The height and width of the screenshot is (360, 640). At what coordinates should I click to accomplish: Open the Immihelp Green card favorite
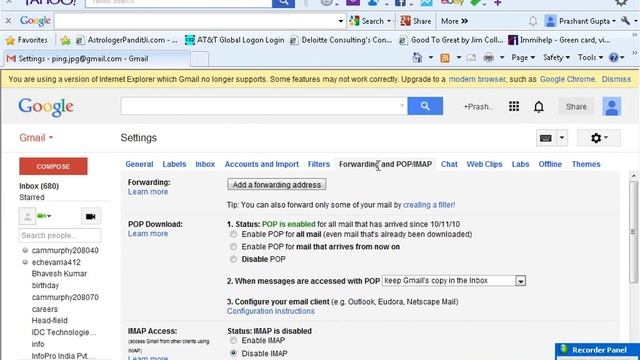[x=559, y=40]
